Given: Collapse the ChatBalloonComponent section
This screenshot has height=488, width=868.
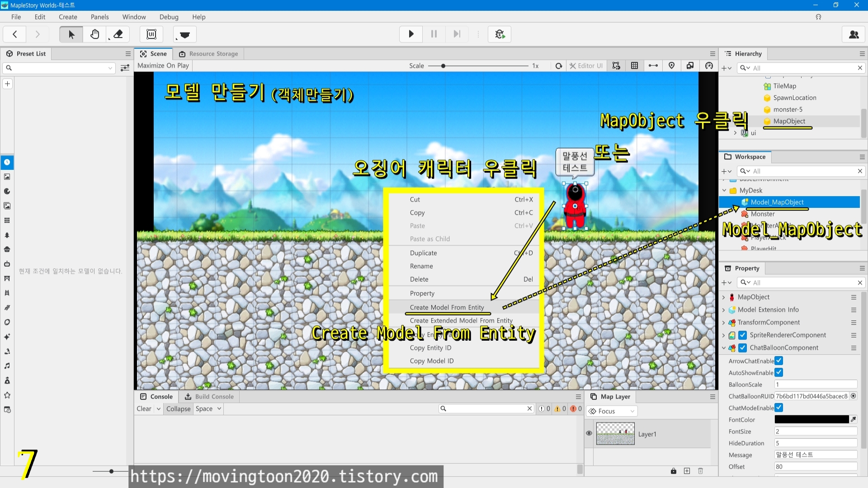Looking at the screenshot, I should point(724,348).
